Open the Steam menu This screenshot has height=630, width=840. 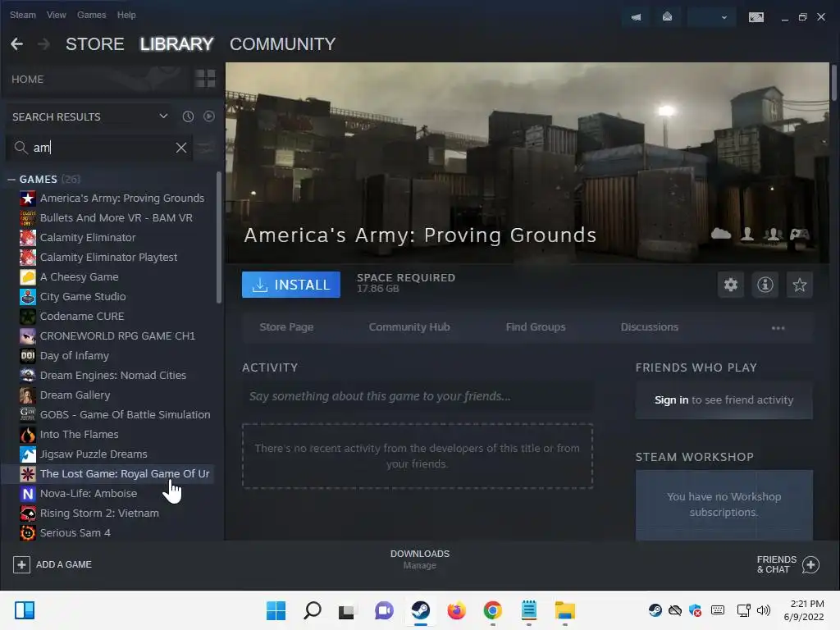tap(22, 15)
